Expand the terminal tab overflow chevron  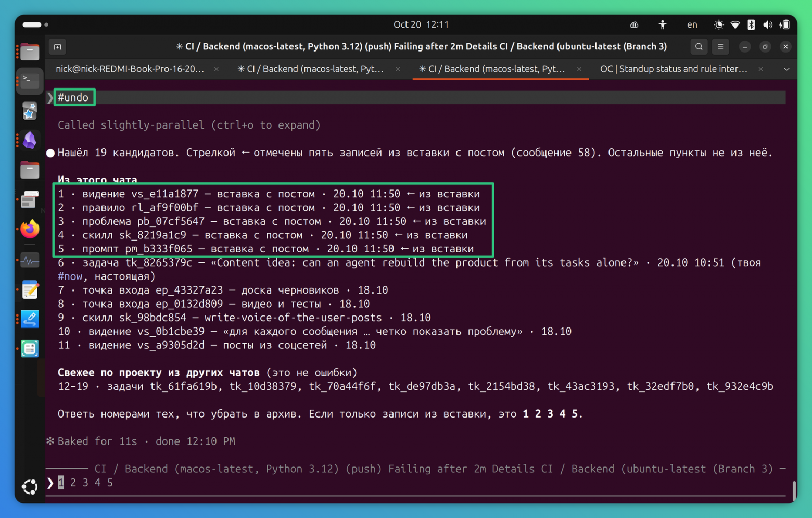[786, 69]
